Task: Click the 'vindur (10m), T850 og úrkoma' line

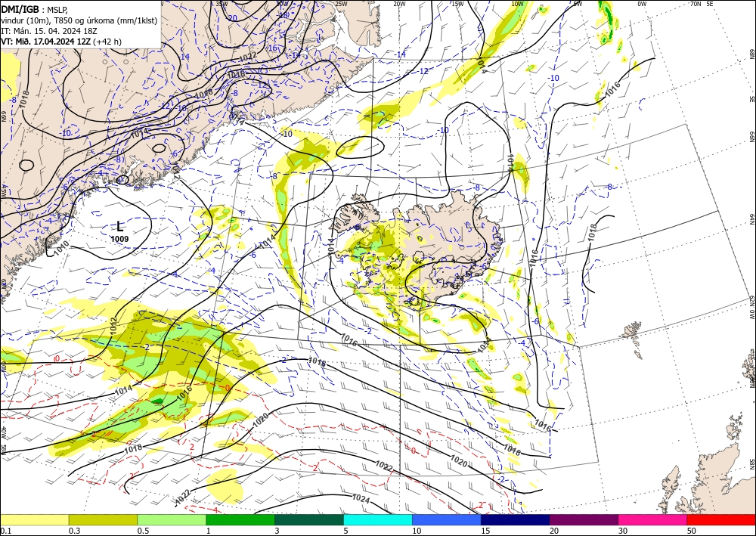Action: (79, 20)
